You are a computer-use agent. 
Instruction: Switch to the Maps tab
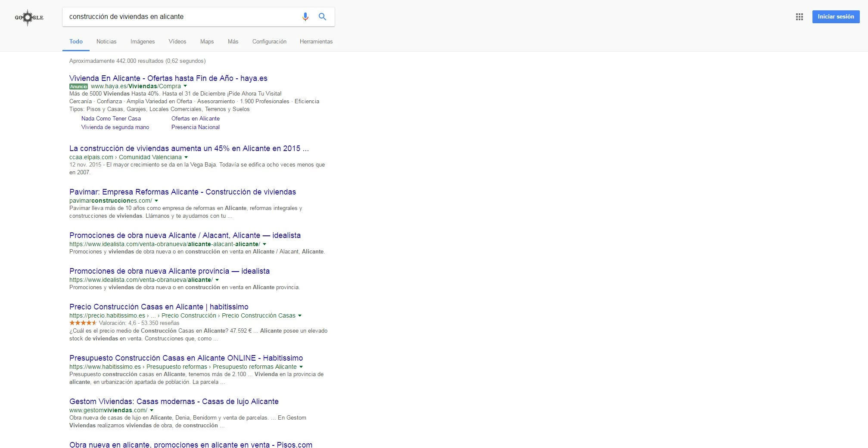(x=207, y=42)
